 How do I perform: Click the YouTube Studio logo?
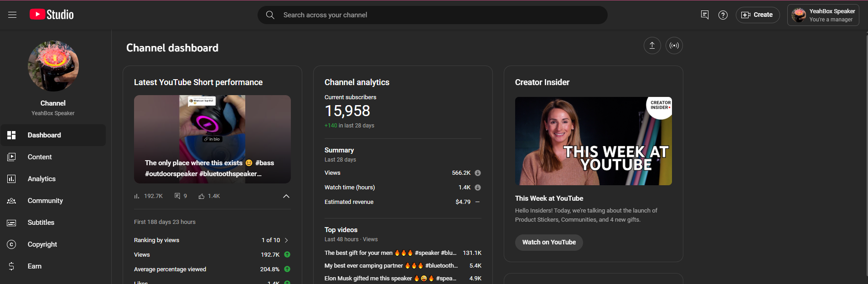(x=52, y=15)
